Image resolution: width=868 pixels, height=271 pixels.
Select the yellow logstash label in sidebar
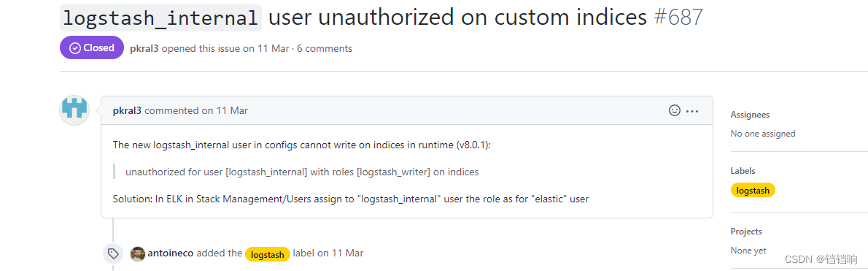pyautogui.click(x=753, y=190)
